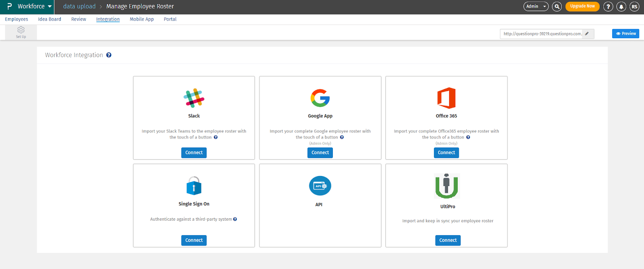The width and height of the screenshot is (644, 269).
Task: Switch to the Portal tab
Action: [170, 19]
